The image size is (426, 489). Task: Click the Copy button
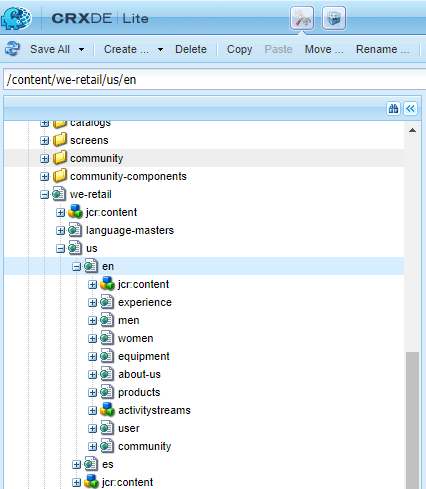(239, 49)
